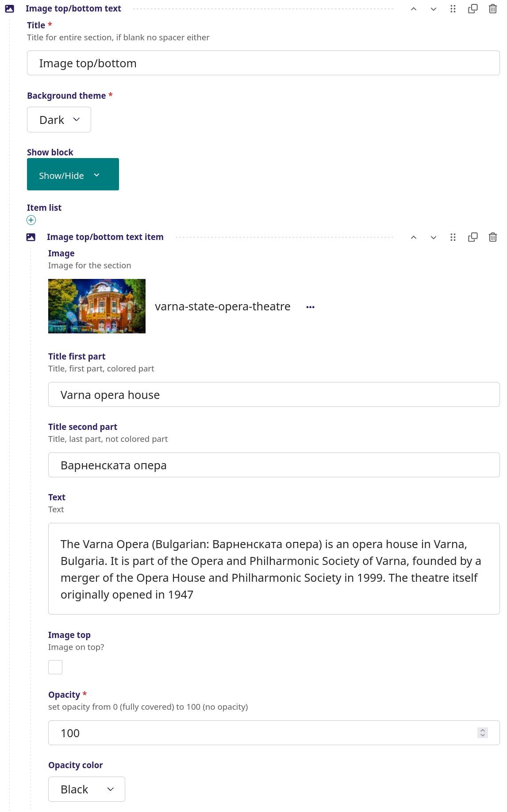This screenshot has height=812, width=507.
Task: Click into the Text description area
Action: click(x=274, y=568)
